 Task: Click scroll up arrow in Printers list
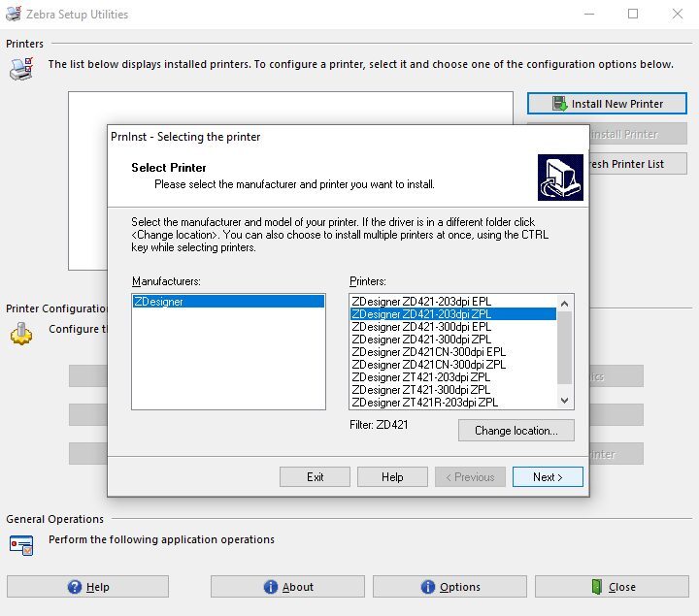[564, 304]
